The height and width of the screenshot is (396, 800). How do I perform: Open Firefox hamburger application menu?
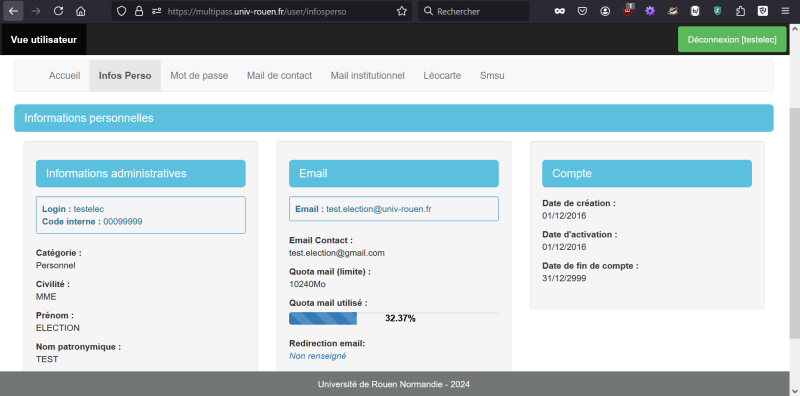pos(785,11)
